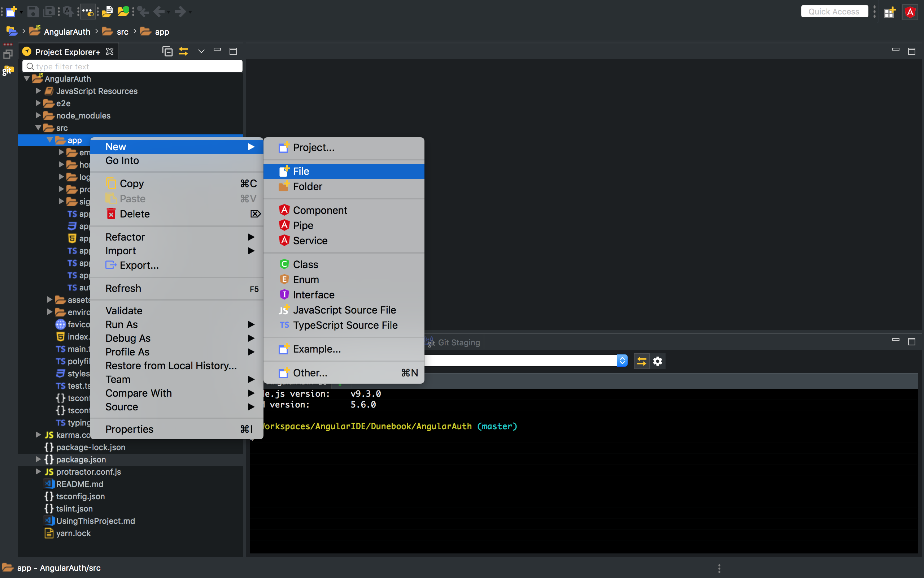
Task: Select yarn.lock in the project tree
Action: (x=73, y=533)
